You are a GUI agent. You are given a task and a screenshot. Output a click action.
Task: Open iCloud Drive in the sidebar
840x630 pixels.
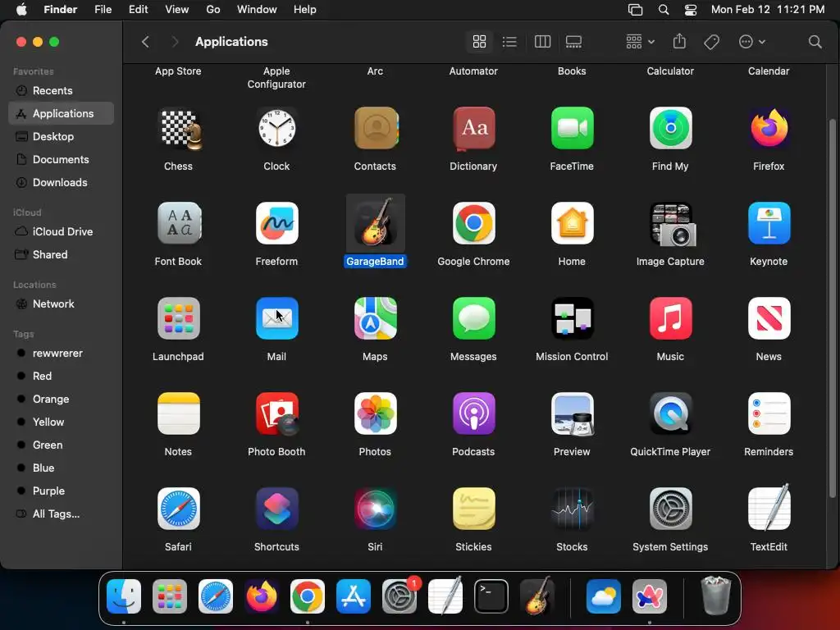coord(61,231)
